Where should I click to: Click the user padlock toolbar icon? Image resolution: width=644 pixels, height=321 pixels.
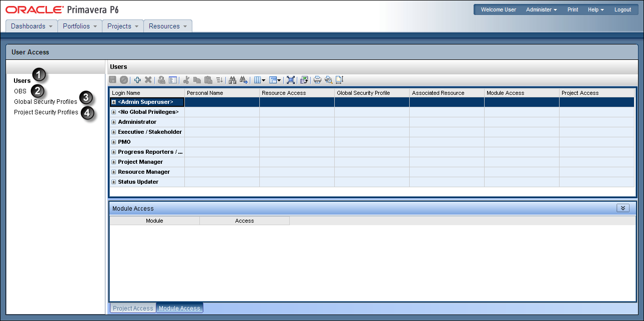(x=162, y=80)
